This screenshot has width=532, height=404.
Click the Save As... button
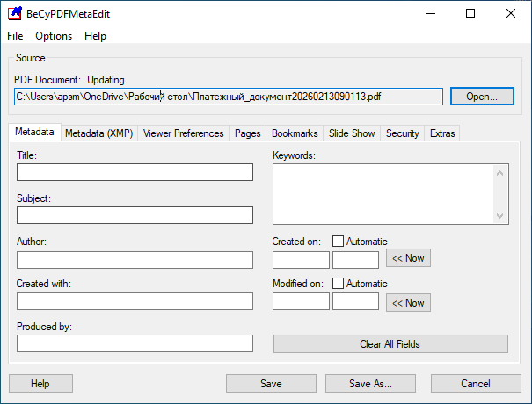coord(370,383)
